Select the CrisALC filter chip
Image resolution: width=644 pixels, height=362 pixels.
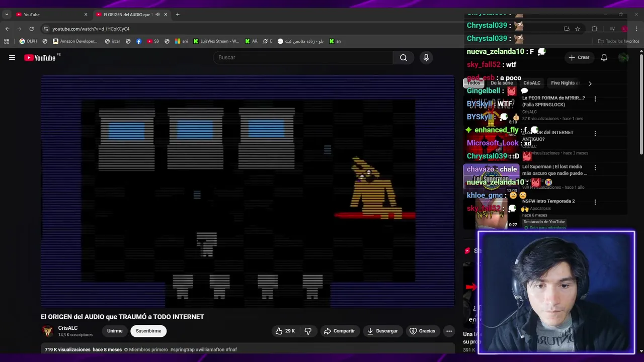pos(532,83)
